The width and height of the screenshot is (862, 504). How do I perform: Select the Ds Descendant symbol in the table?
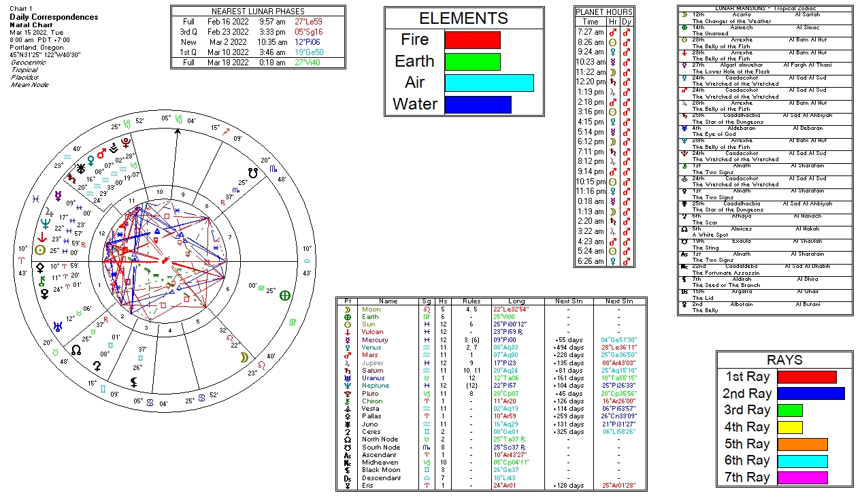pyautogui.click(x=348, y=478)
